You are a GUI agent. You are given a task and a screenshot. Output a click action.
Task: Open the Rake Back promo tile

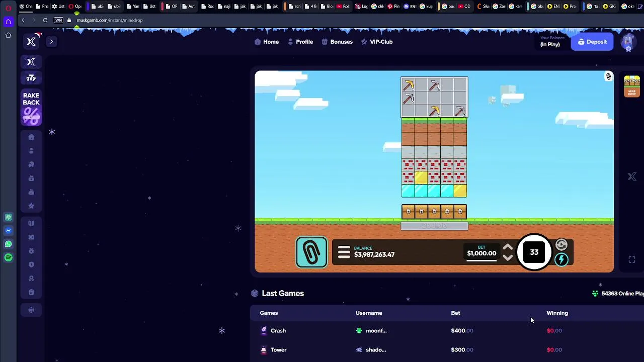(x=31, y=108)
